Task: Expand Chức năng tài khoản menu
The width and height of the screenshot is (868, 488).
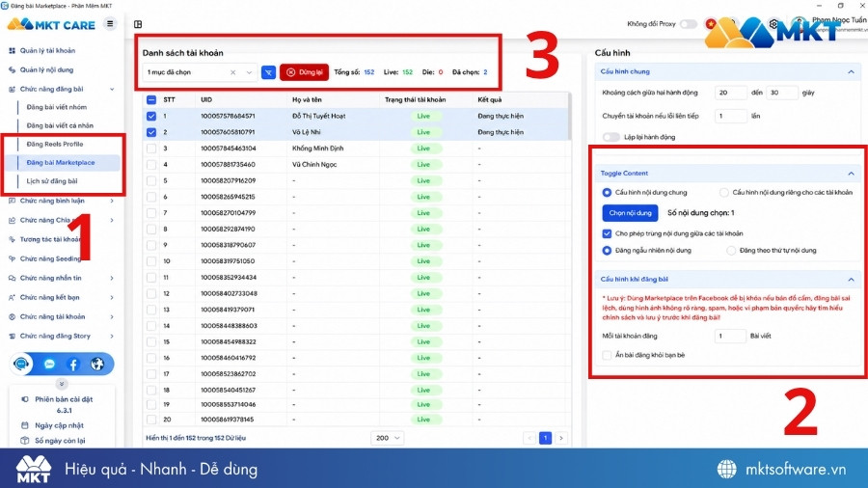Action: [x=112, y=317]
